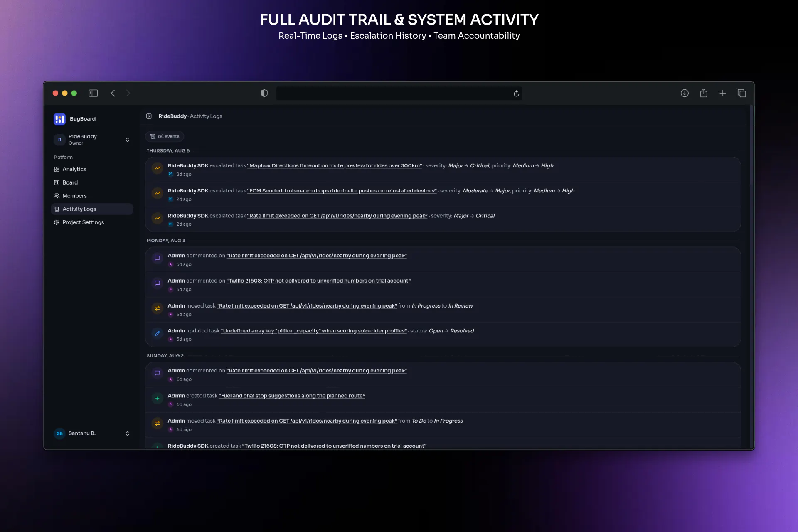Screen dimensions: 798x532
Task: Open the FCM SenderId mismatch task link
Action: tap(342, 191)
